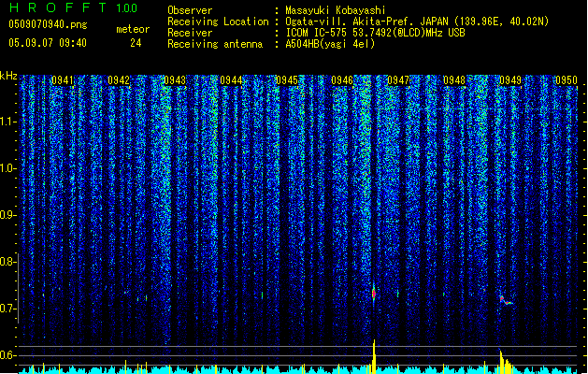Screen dimensions: 588x374
Task: Select the observer name Masayuki Kobayashi
Action: [x=335, y=10]
